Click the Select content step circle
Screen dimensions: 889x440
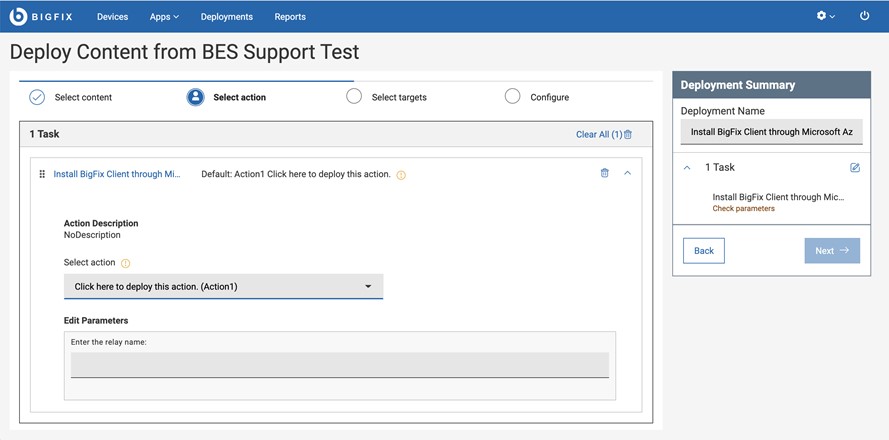pos(37,97)
